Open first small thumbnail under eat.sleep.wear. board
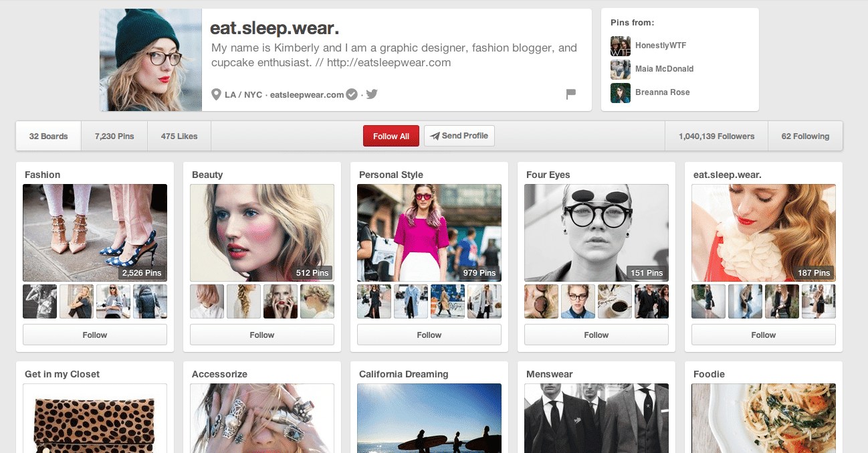Screen dimensions: 868x453 [x=708, y=301]
